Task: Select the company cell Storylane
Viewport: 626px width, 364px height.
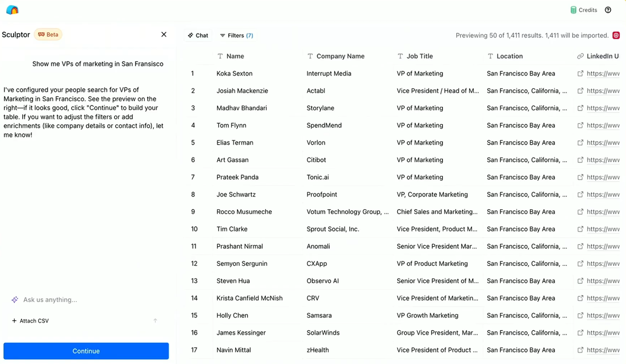Action: (320, 108)
